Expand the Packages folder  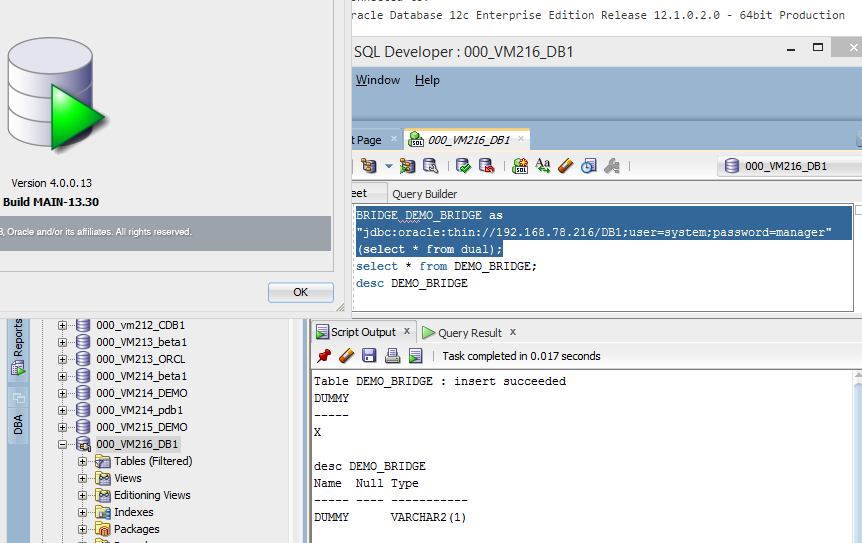click(x=82, y=529)
